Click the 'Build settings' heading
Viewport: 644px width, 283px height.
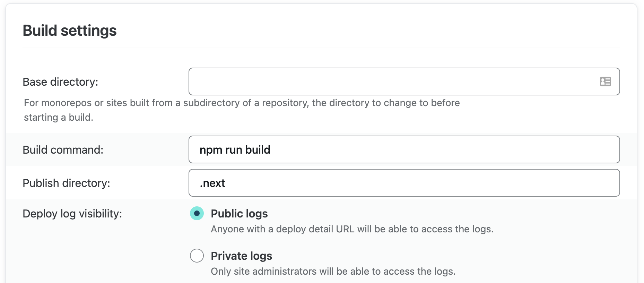70,31
